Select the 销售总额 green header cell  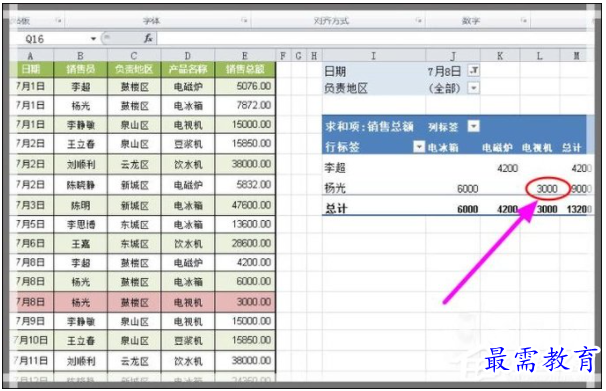click(245, 69)
